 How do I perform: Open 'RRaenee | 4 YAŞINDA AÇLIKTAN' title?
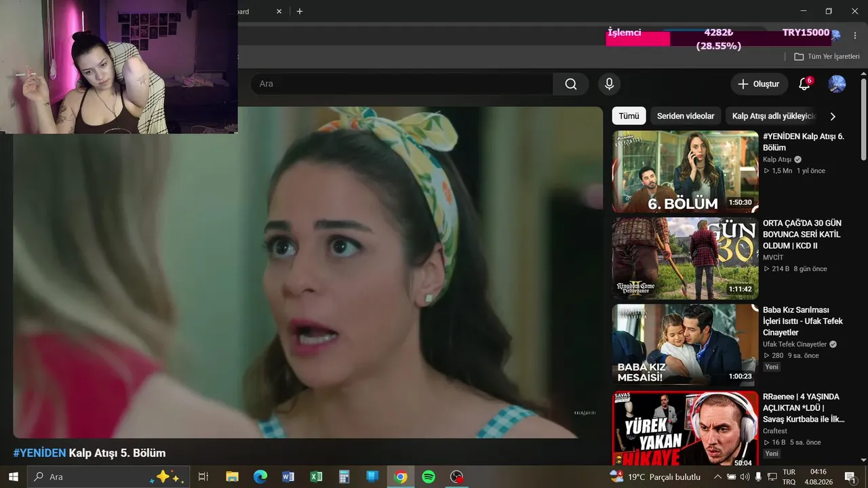click(804, 408)
